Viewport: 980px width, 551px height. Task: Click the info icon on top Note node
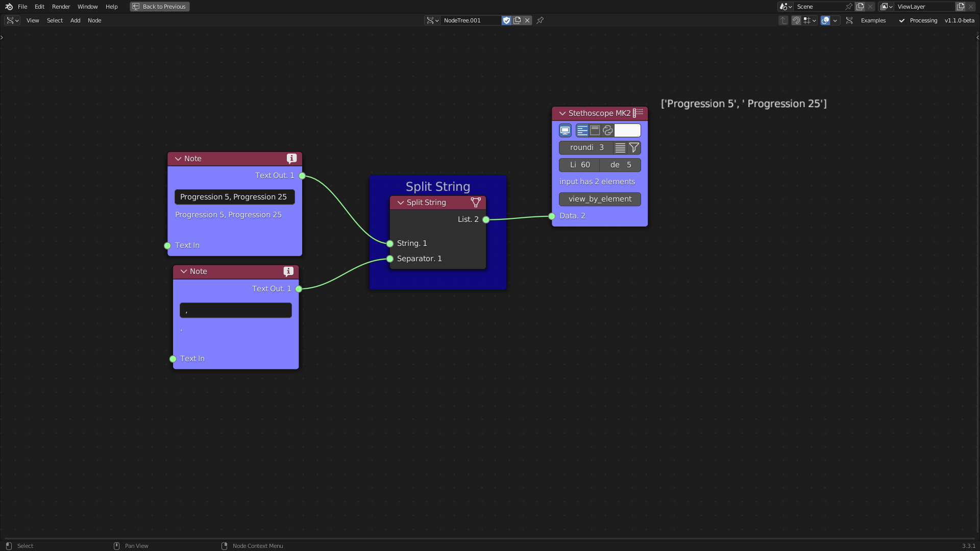coord(291,159)
